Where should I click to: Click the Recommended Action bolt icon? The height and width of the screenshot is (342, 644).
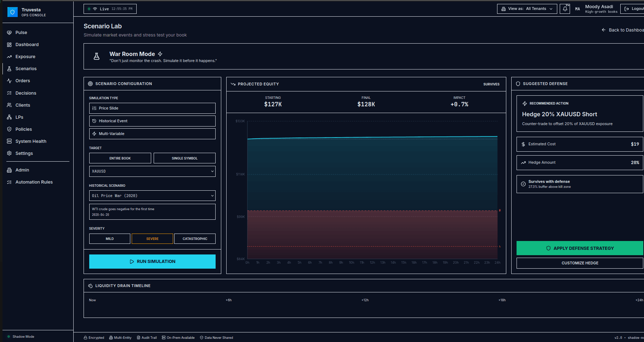[x=525, y=103]
